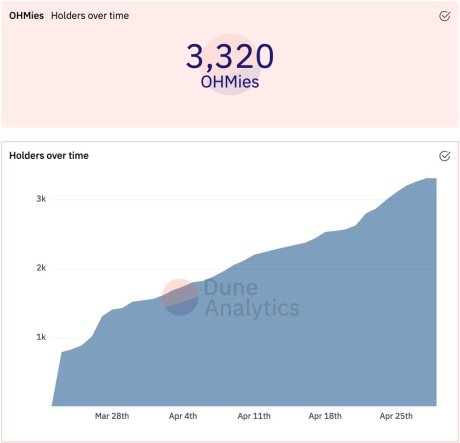The width and height of the screenshot is (460, 443).
Task: Click the 2k y-axis label
Action: pyautogui.click(x=41, y=268)
